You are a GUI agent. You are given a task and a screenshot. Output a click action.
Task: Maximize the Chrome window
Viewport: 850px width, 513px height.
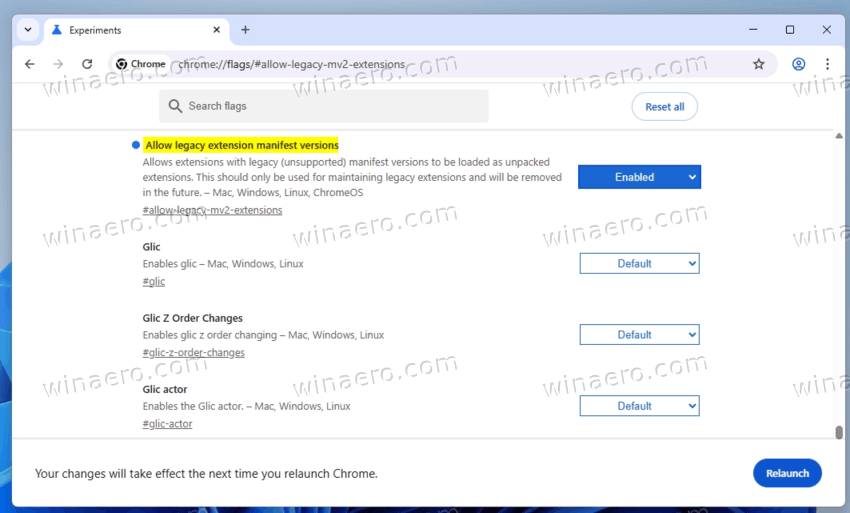tap(790, 30)
